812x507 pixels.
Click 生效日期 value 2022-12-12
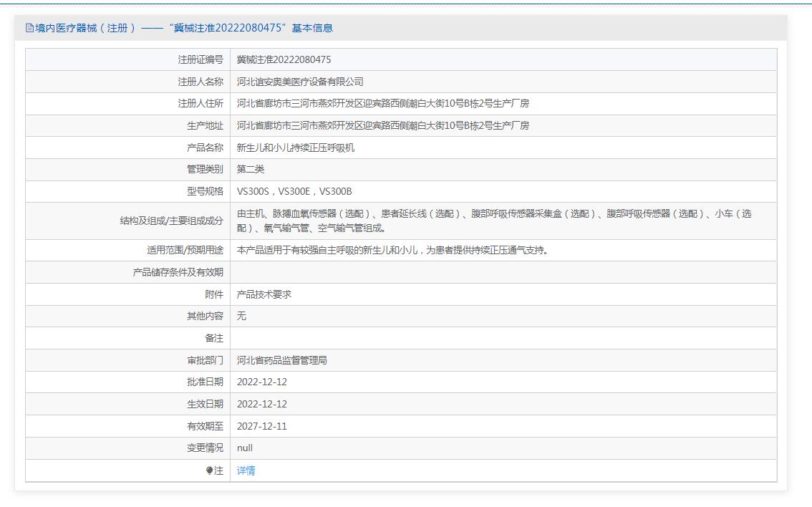click(262, 405)
